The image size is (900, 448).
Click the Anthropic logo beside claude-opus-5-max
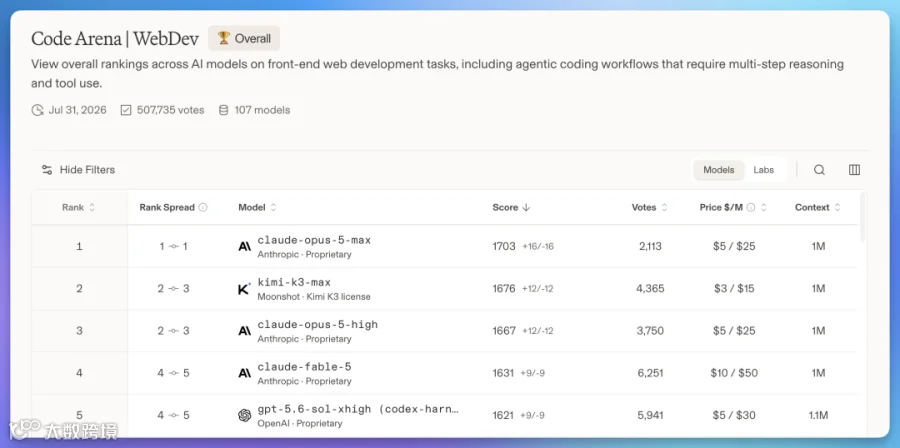[x=245, y=247]
